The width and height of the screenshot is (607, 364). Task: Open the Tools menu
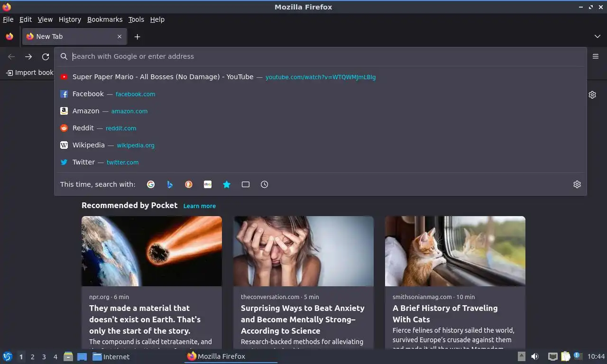[x=136, y=19]
